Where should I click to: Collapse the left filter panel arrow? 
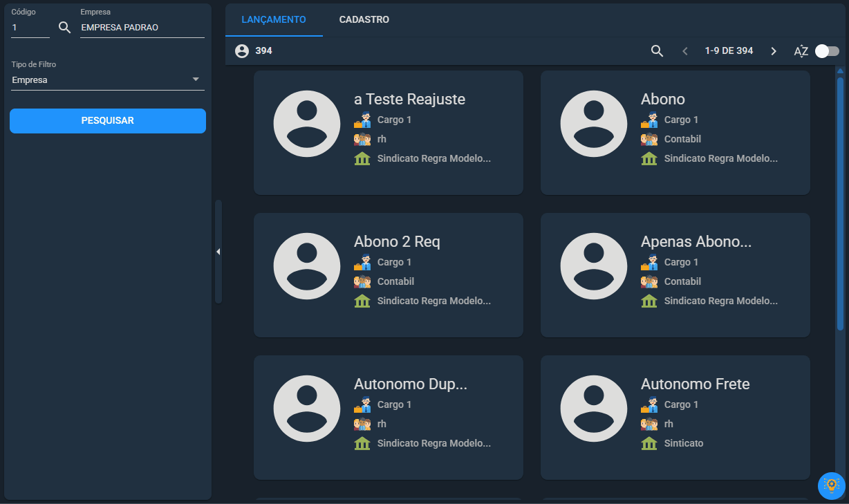(218, 252)
